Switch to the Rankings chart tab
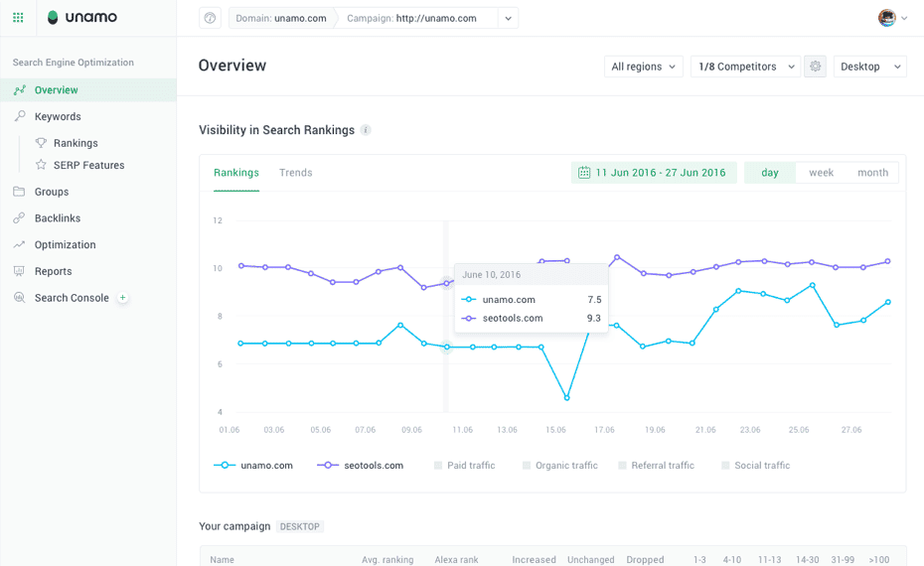The image size is (924, 566). point(236,173)
